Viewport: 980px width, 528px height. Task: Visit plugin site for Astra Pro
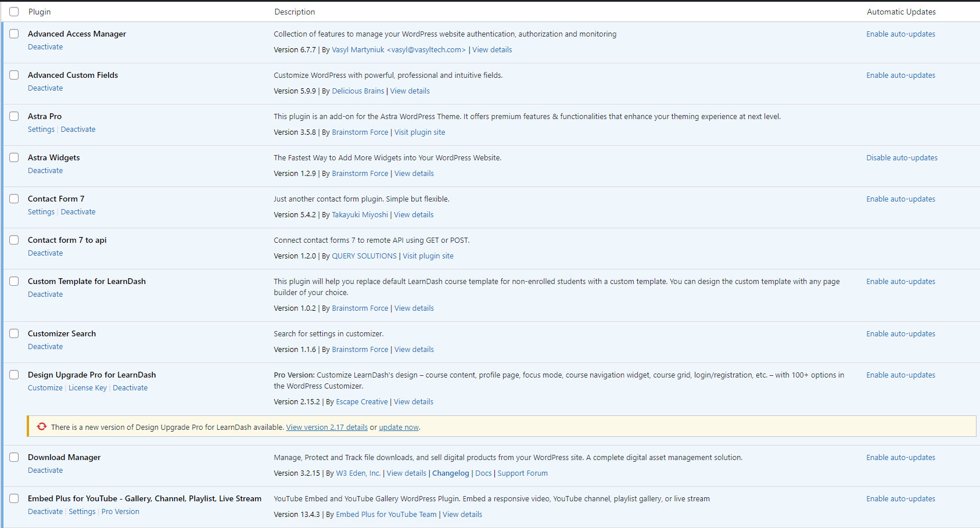420,132
